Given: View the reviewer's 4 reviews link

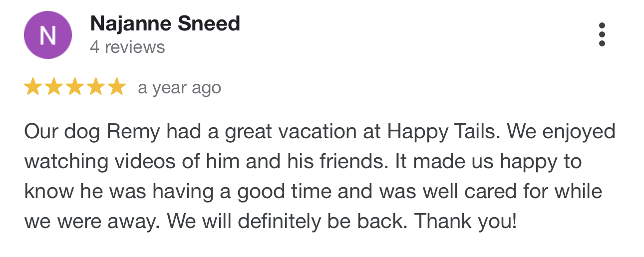Looking at the screenshot, I should pos(127,47).
